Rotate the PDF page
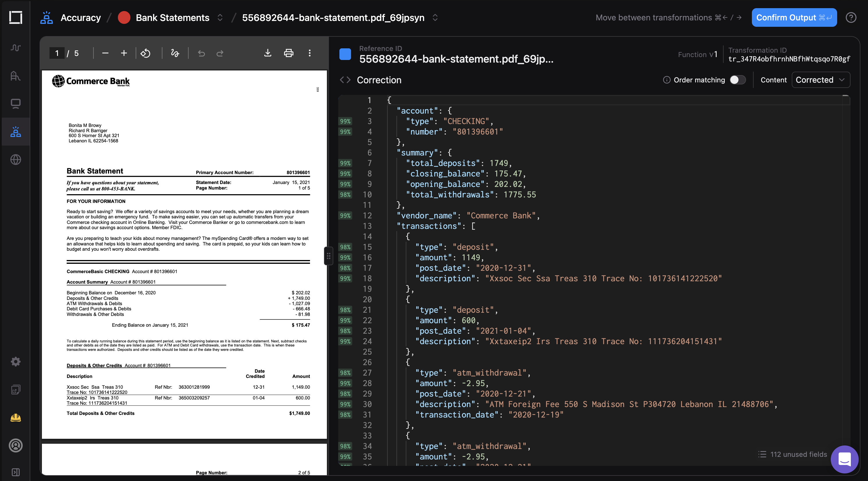Viewport: 868px width, 481px height. coord(145,53)
